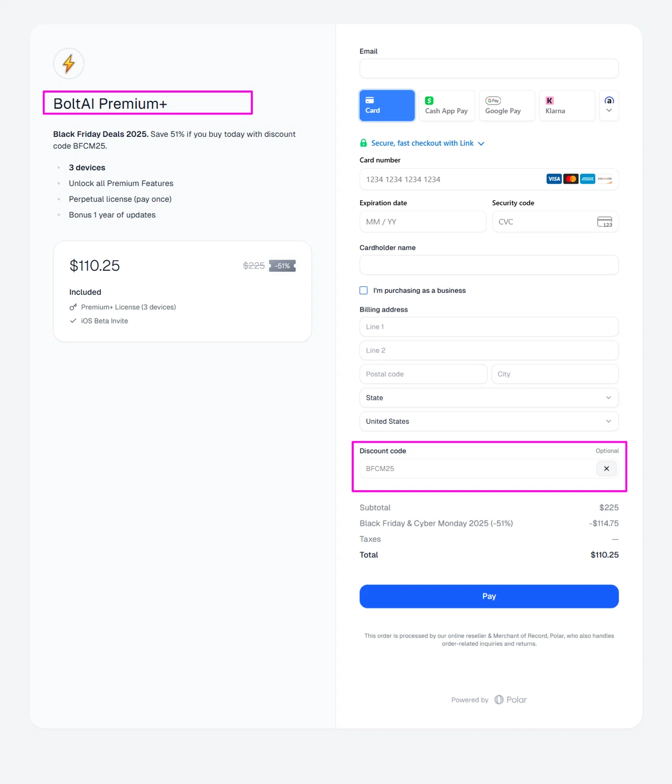The width and height of the screenshot is (672, 784).
Task: Click the MM / YY expiration field
Action: click(423, 222)
